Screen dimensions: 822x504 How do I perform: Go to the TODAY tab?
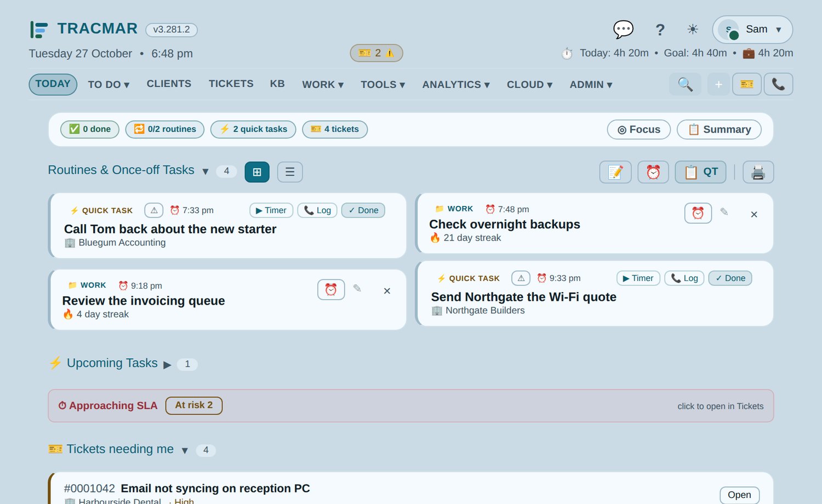click(53, 84)
